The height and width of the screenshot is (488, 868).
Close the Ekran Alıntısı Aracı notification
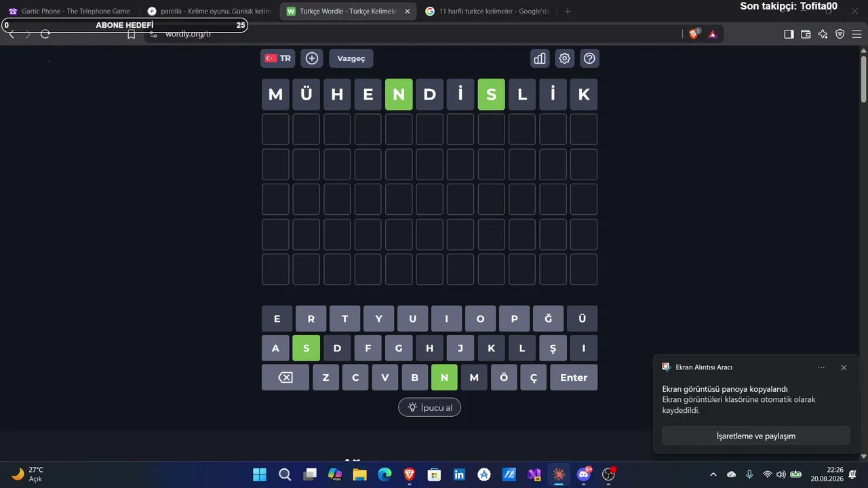click(844, 367)
